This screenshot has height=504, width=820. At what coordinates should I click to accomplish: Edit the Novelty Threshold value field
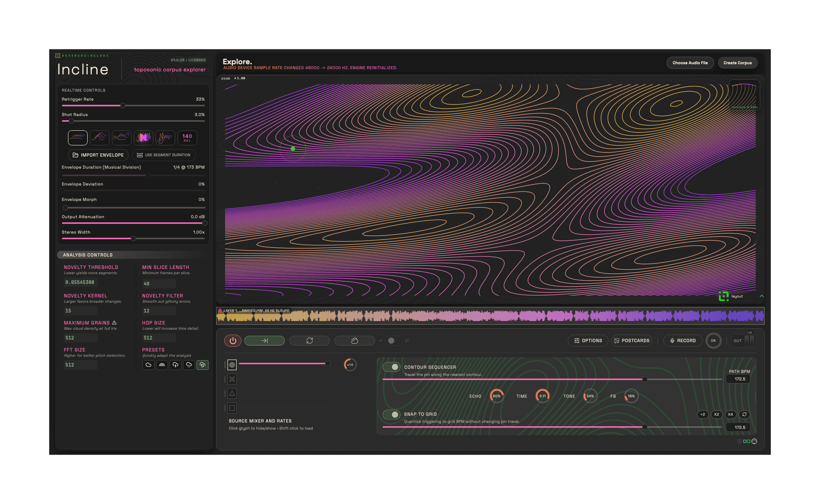[80, 282]
